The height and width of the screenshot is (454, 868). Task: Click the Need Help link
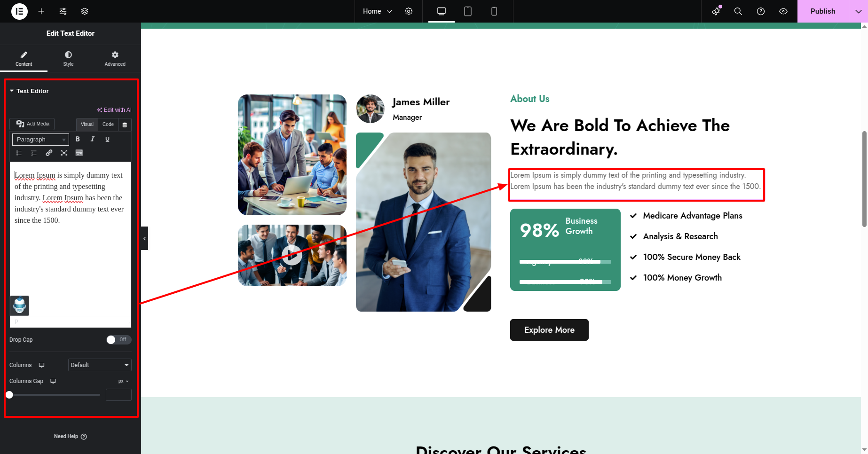point(71,437)
